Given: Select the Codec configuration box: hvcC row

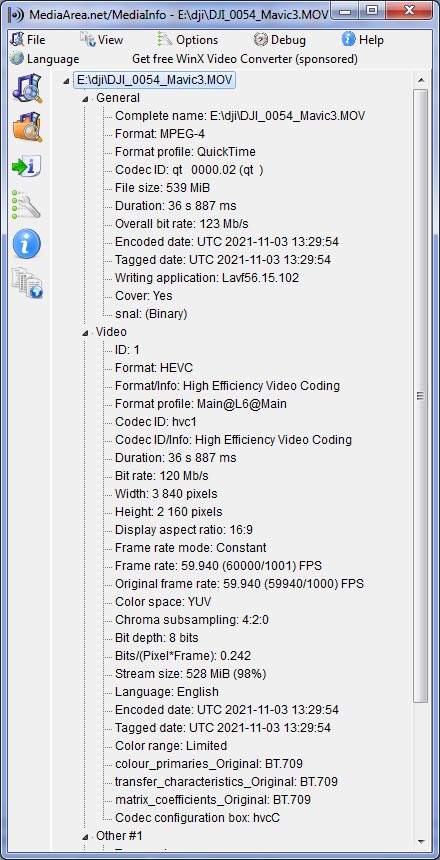Looking at the screenshot, I should 197,818.
